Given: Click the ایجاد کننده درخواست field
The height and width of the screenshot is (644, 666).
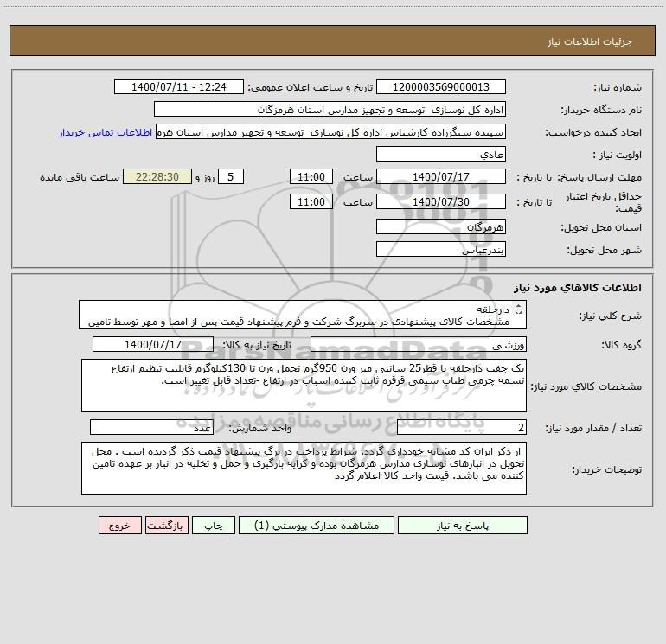Looking at the screenshot, I should pos(331,131).
